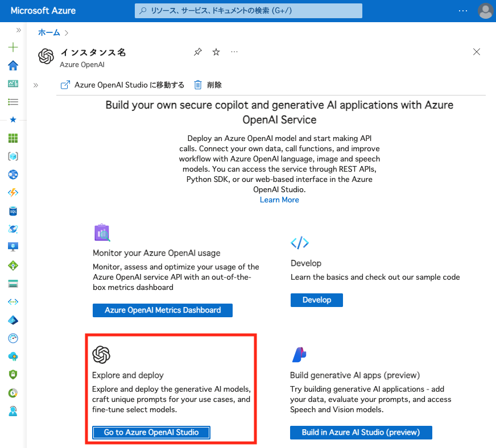Open the SQL databases sidebar icon
The height and width of the screenshot is (448, 496).
13,211
